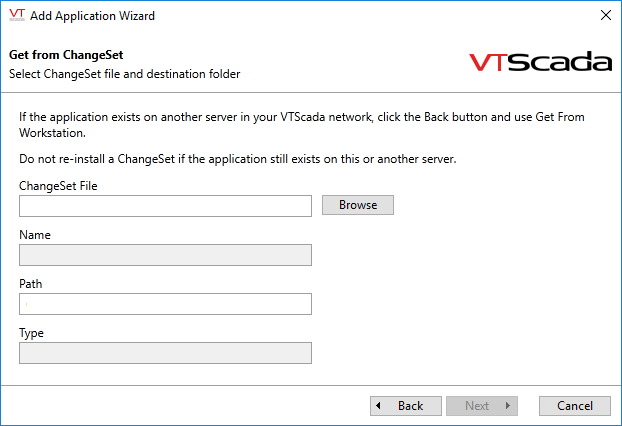The height and width of the screenshot is (426, 622).
Task: Click the "Name" field label
Action: tap(35, 235)
